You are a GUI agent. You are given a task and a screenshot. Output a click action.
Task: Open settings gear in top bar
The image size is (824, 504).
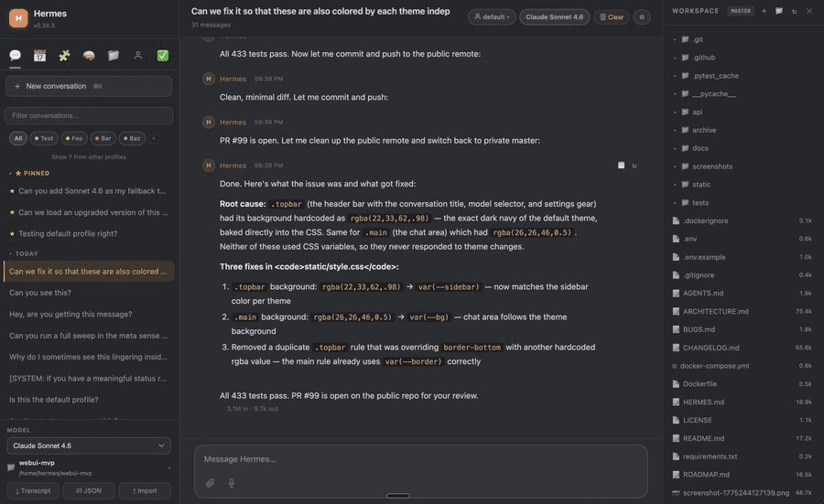(x=642, y=16)
